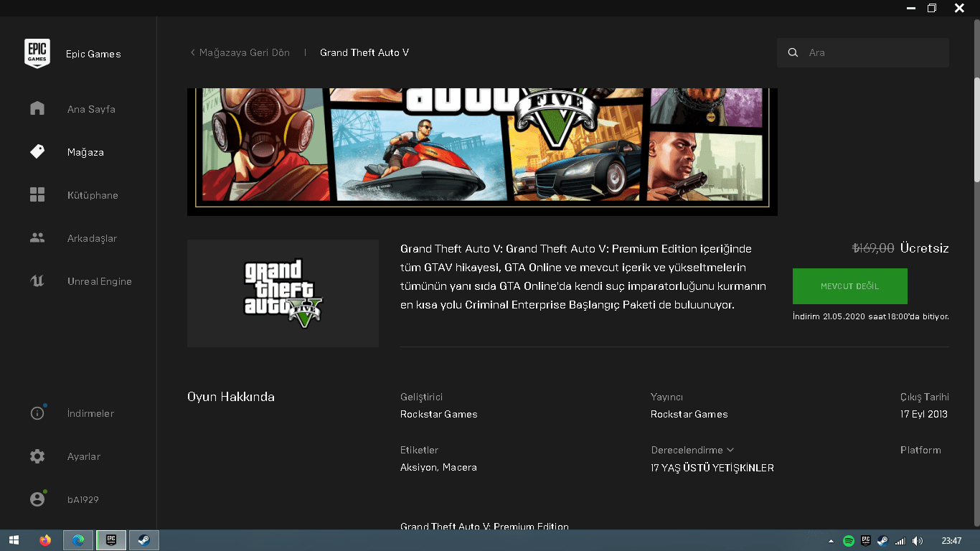Click the Ücretsiz price text
This screenshot has height=551, width=980.
tap(925, 248)
